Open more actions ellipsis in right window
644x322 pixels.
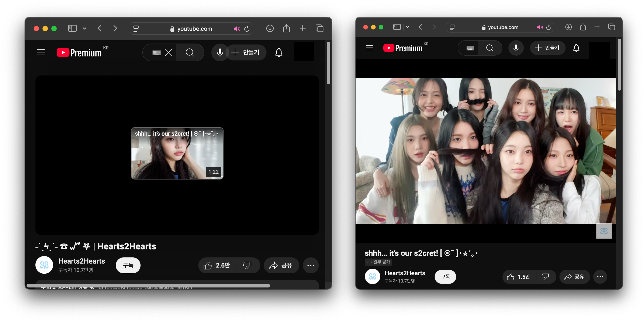point(600,277)
